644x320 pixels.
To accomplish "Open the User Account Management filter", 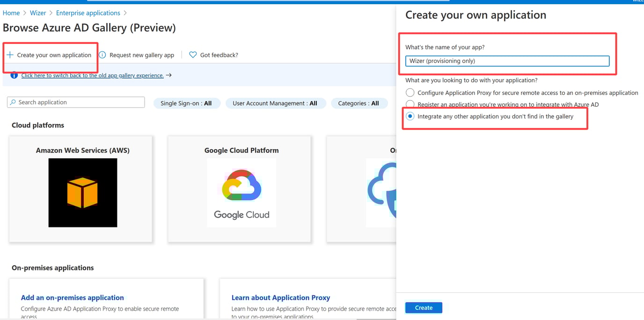I will click(276, 103).
